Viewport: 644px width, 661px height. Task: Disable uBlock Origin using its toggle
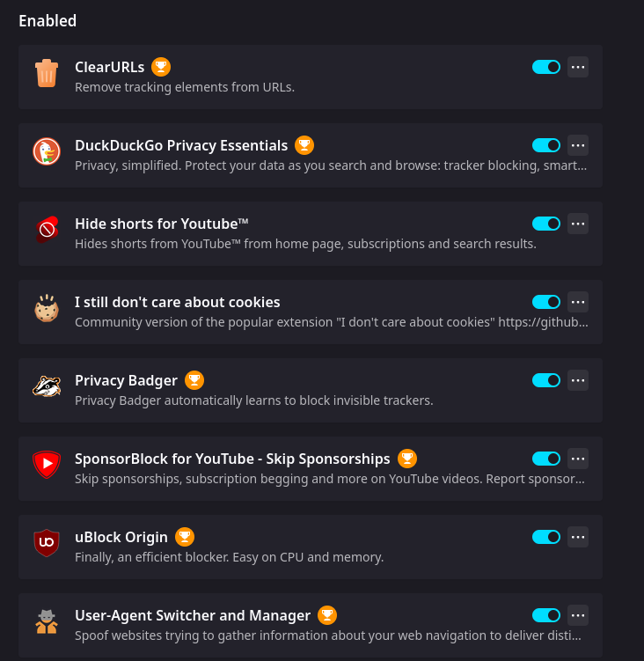[546, 537]
